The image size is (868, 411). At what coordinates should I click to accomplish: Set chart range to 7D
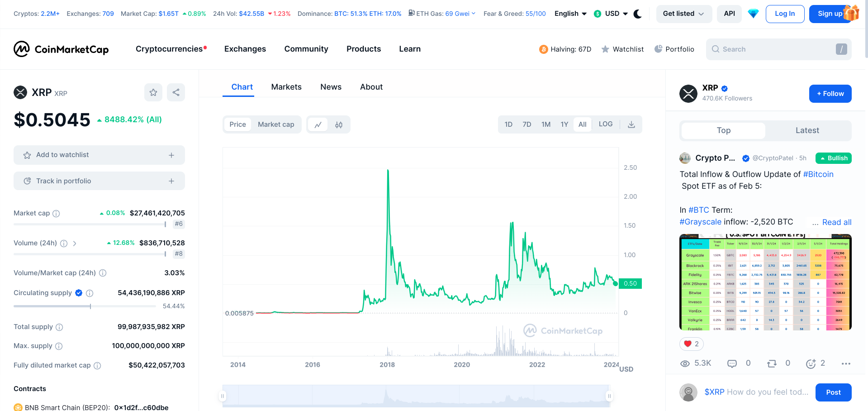[x=527, y=124]
